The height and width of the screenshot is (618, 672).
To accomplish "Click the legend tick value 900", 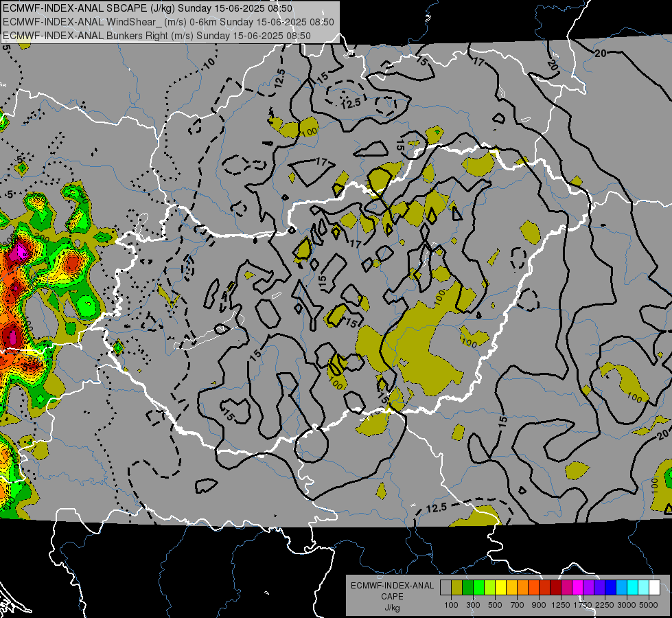I will pyautogui.click(x=539, y=605).
